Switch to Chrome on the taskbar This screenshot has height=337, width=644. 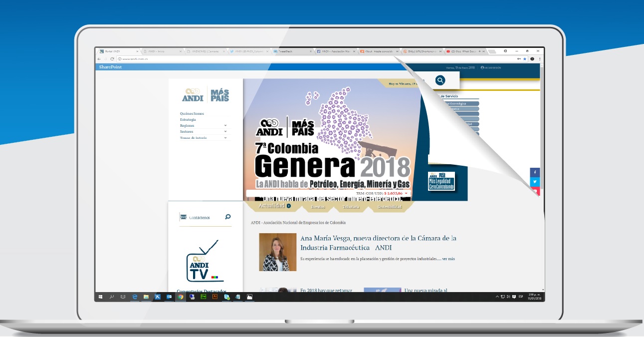click(x=181, y=297)
